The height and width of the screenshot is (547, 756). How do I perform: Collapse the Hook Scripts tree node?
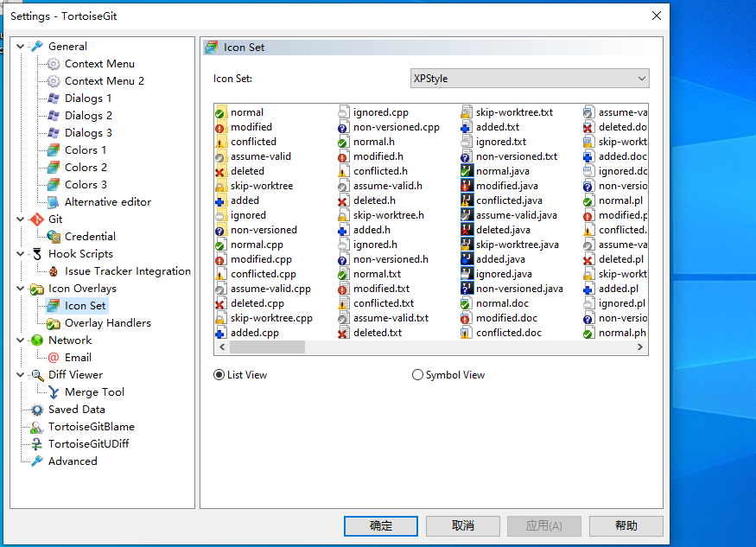click(x=20, y=254)
